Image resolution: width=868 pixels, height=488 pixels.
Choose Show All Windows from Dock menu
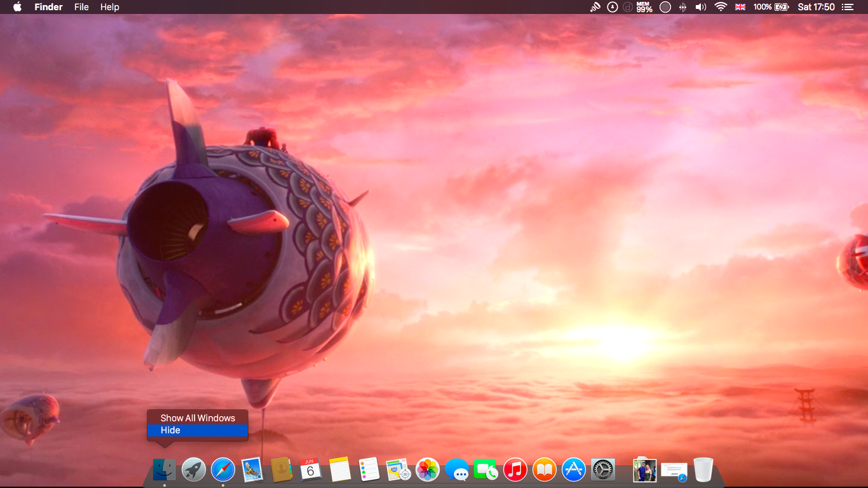point(198,418)
